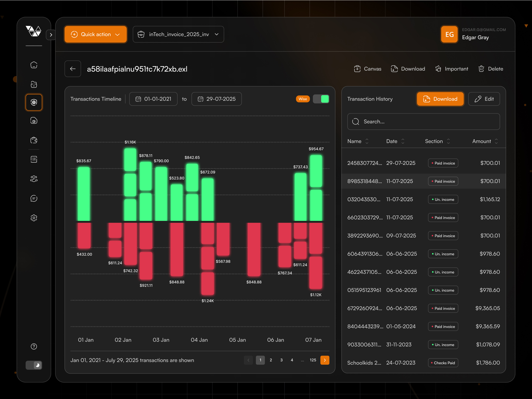
Task: Click the Edit button
Action: tap(484, 99)
